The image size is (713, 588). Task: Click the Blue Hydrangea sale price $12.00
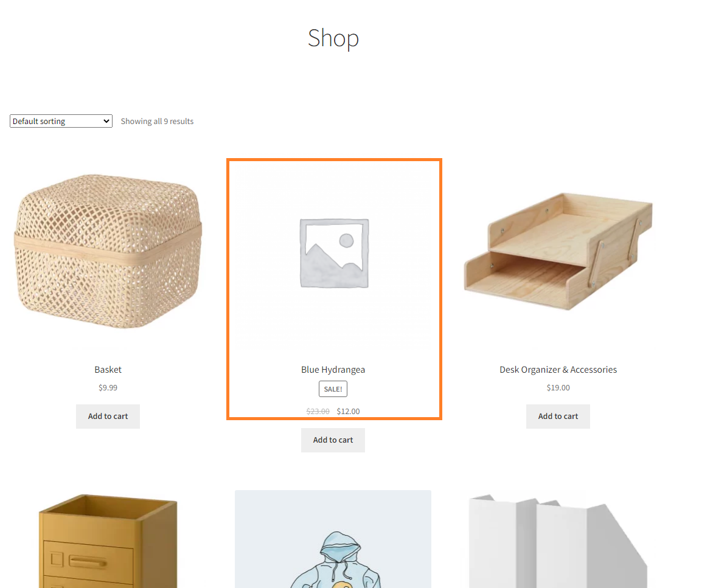click(x=349, y=411)
